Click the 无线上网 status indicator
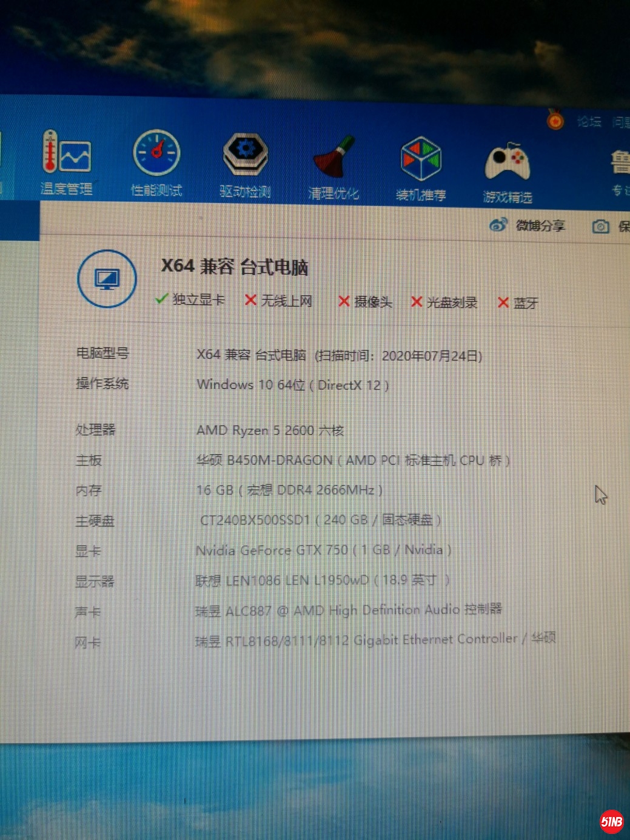630x840 pixels. coord(279,301)
